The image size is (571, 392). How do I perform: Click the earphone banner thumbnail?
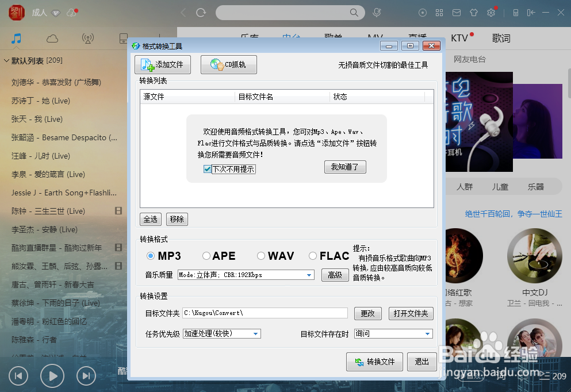tap(479, 122)
